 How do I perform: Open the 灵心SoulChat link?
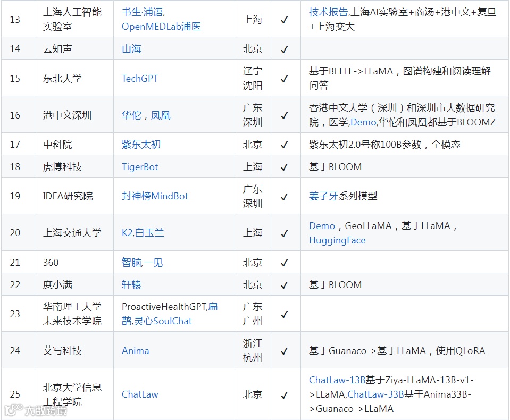[163, 321]
